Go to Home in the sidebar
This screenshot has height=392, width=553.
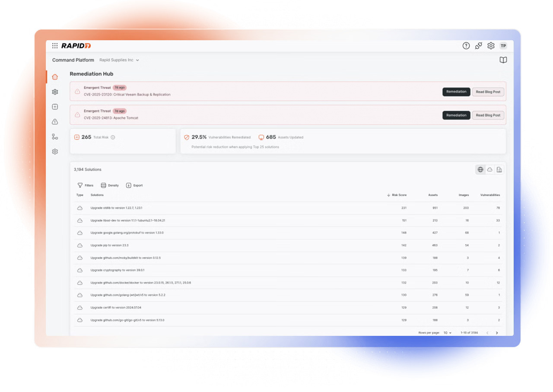55,77
